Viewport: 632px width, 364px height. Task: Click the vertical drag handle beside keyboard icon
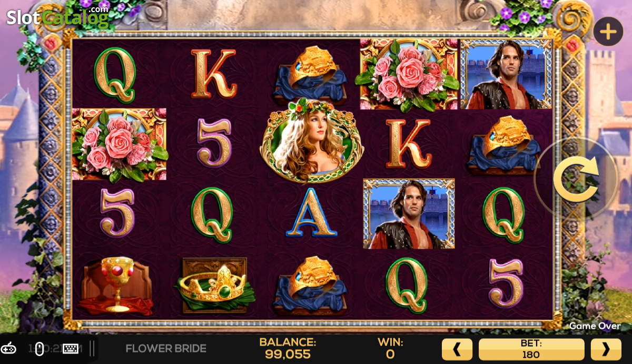pyautogui.click(x=92, y=348)
